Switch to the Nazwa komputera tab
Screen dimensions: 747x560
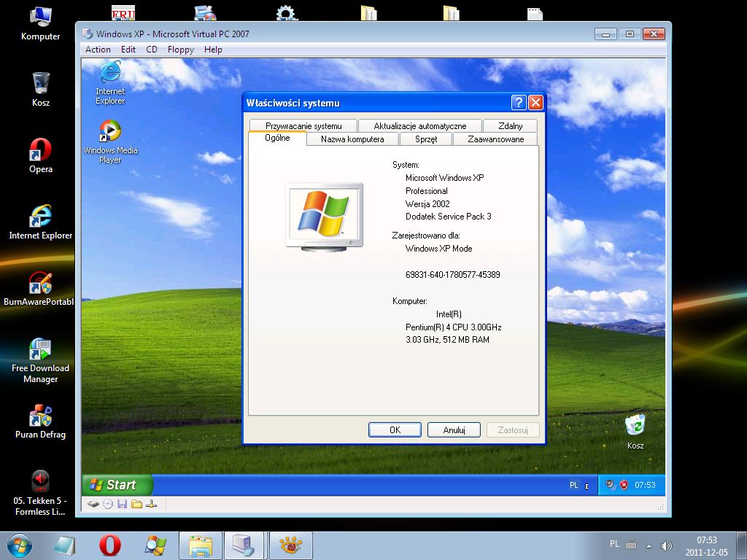point(352,139)
